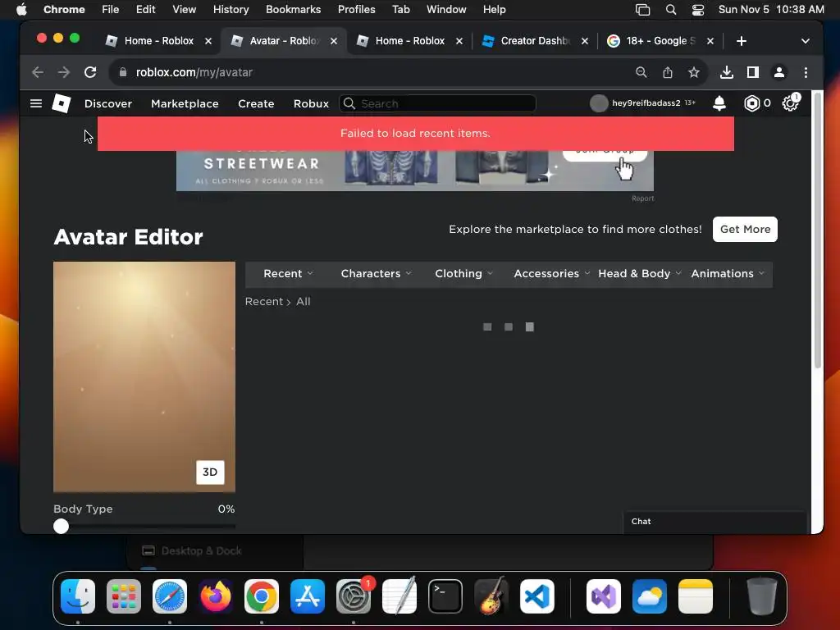The width and height of the screenshot is (840, 630).
Task: Expand the Clothing category dropdown
Action: (x=464, y=274)
